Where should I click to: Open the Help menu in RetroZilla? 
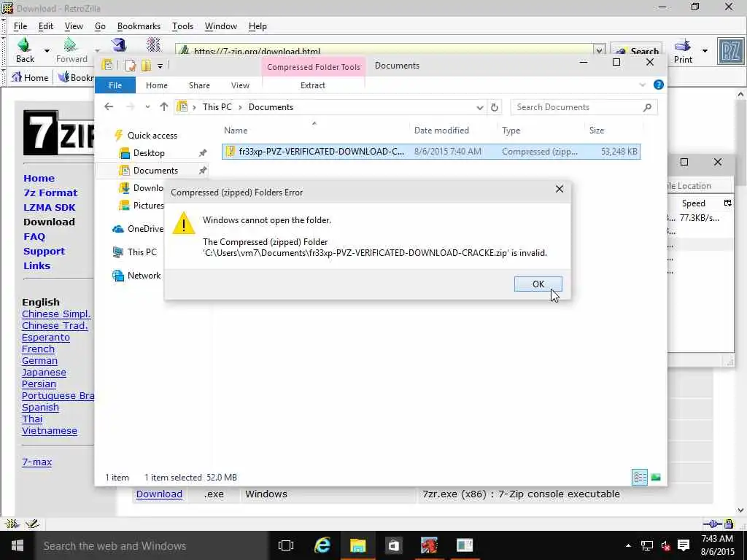258,26
